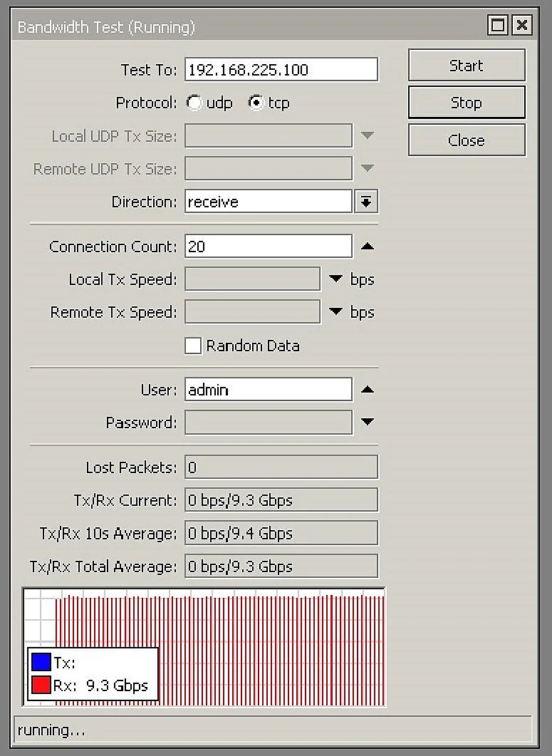Click the User input field
This screenshot has height=756, width=552.
(x=268, y=390)
